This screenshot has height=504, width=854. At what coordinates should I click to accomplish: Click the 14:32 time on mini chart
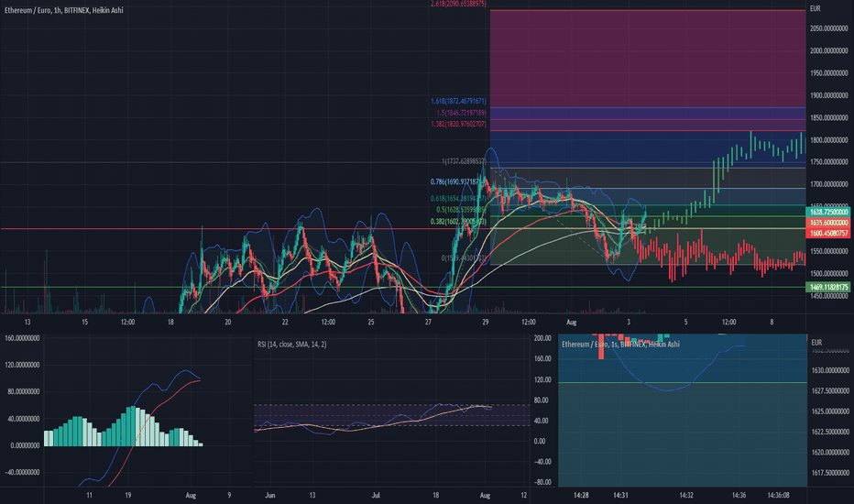click(x=686, y=495)
